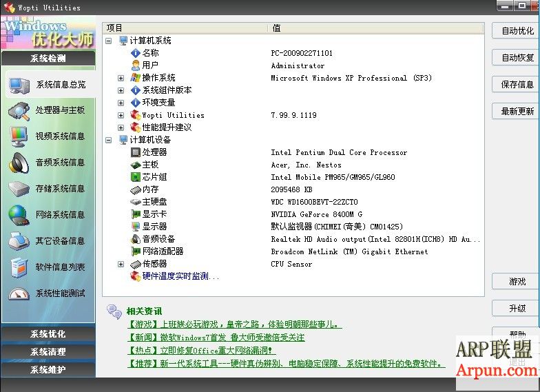Click the 名称 info icon

tap(136, 53)
